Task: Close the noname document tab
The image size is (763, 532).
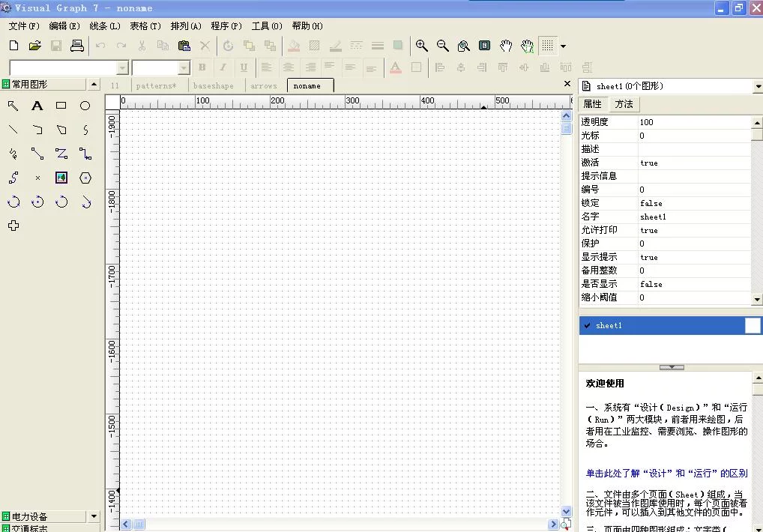Action: pyautogui.click(x=567, y=84)
